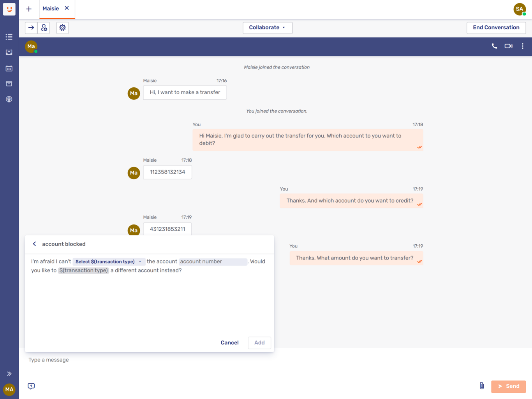The height and width of the screenshot is (399, 532).
Task: Open the Archive icon in the sidebar
Action: [9, 83]
